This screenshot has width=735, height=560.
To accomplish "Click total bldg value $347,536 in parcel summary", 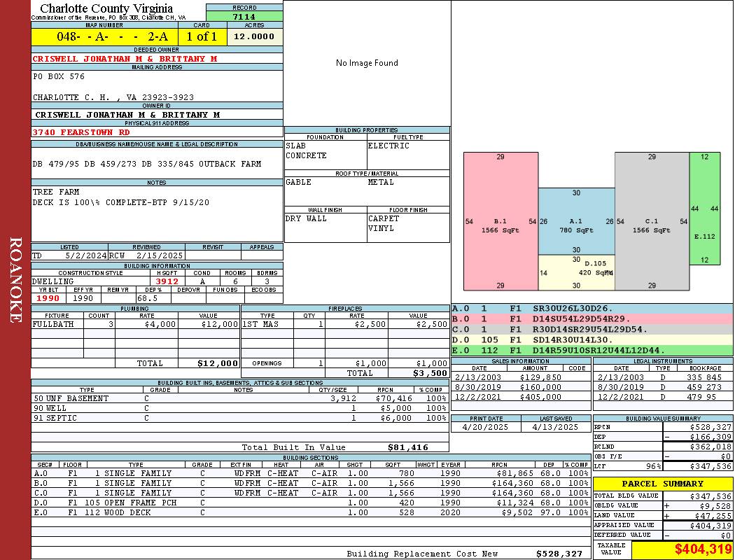I will coord(710,496).
